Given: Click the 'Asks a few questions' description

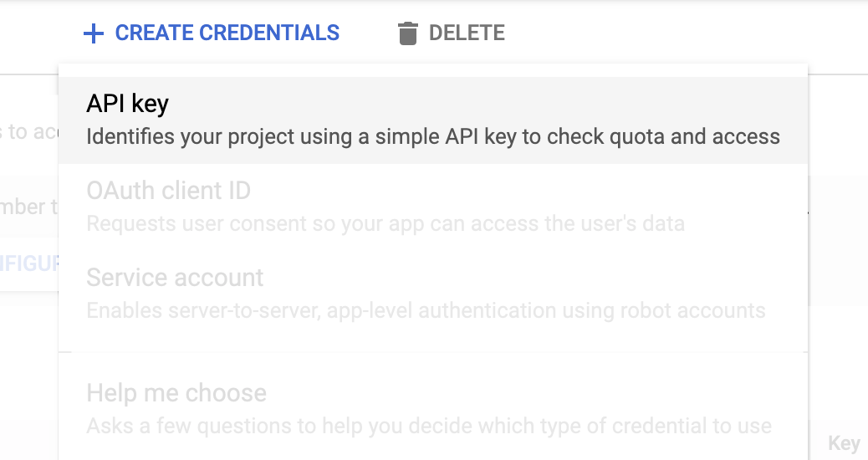Looking at the screenshot, I should [x=429, y=427].
